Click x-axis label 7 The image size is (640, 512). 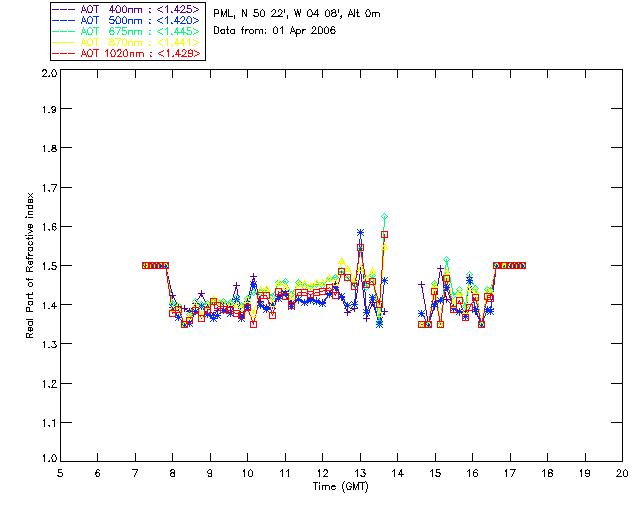coord(135,473)
